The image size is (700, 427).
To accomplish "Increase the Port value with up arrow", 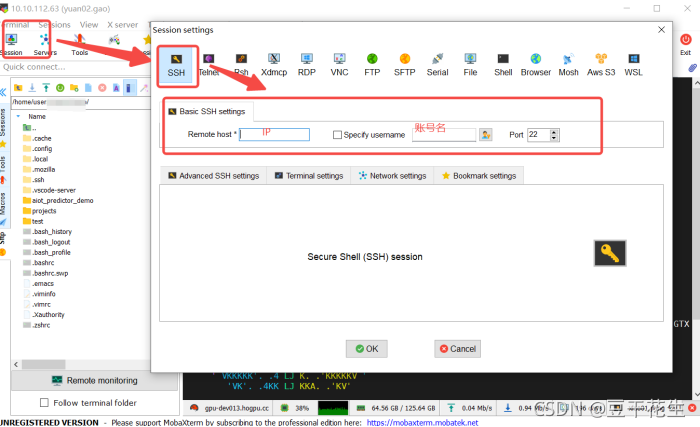I will pyautogui.click(x=554, y=132).
